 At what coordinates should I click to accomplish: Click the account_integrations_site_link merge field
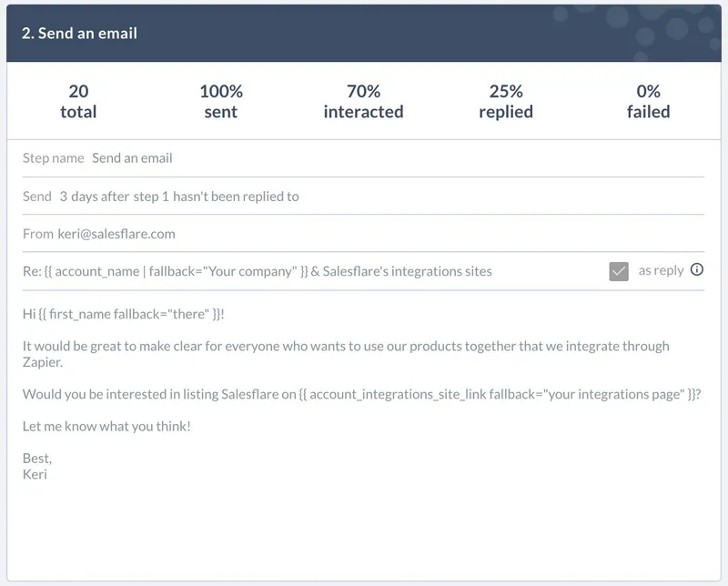496,394
